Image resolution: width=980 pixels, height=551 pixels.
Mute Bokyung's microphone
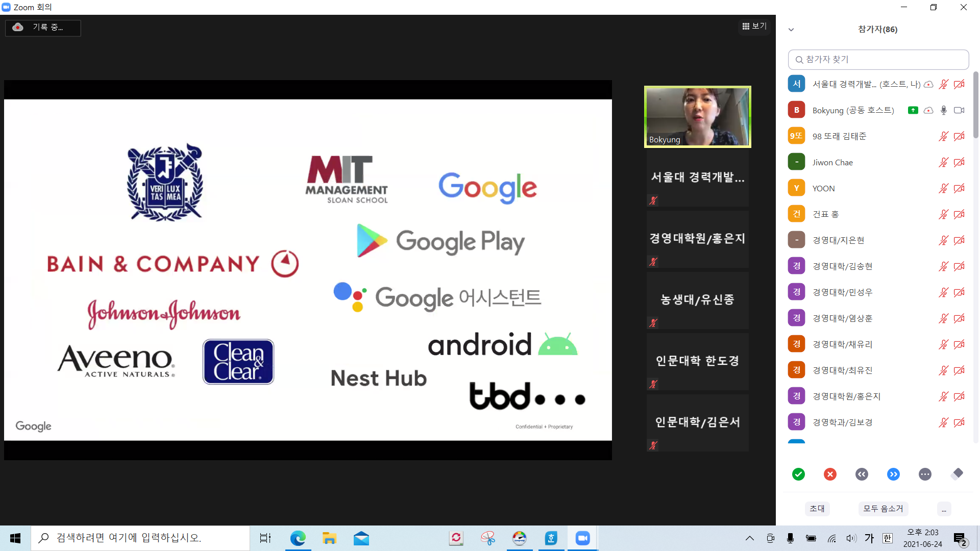943,110
